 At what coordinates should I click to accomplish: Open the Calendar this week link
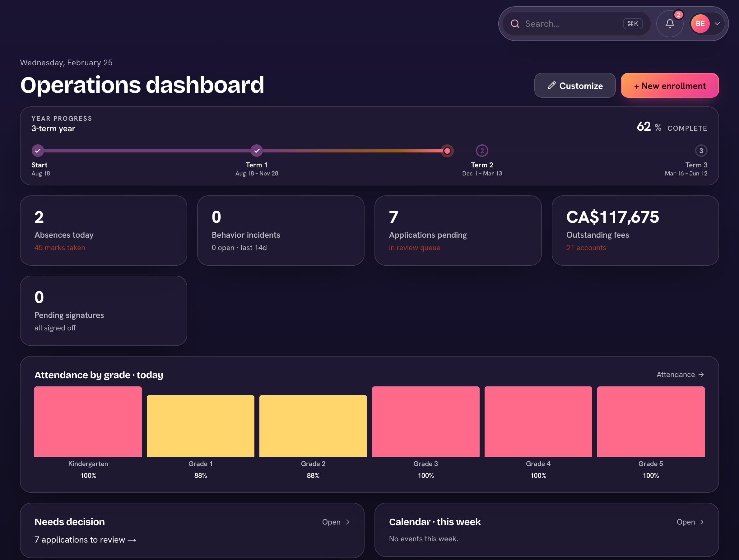(690, 522)
